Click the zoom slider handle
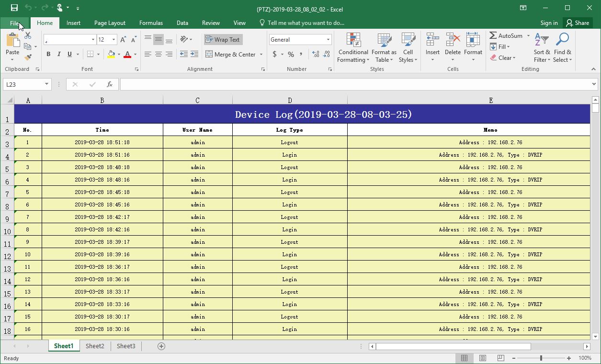The image size is (601, 364). [541, 358]
